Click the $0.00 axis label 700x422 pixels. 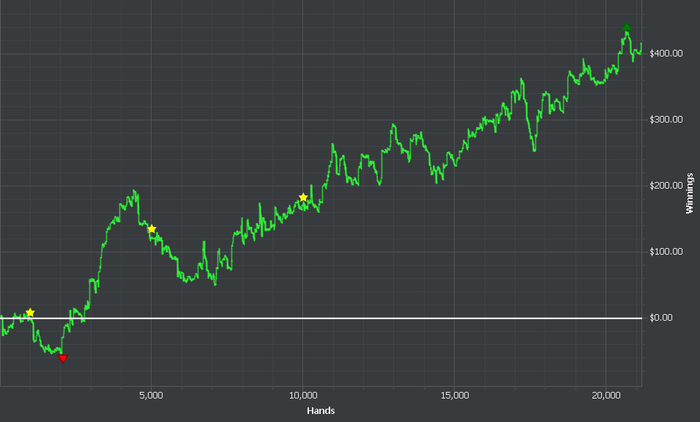(661, 318)
